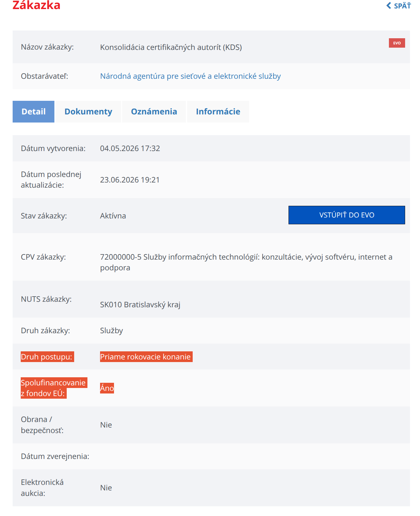The width and height of the screenshot is (420, 516).
Task: Click the VSTÚPIŤ DO EVO button
Action: (346, 215)
